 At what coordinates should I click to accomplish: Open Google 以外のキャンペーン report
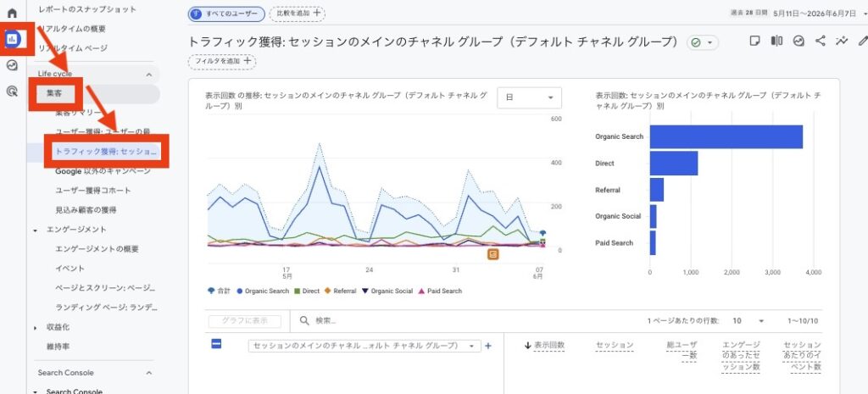(103, 171)
